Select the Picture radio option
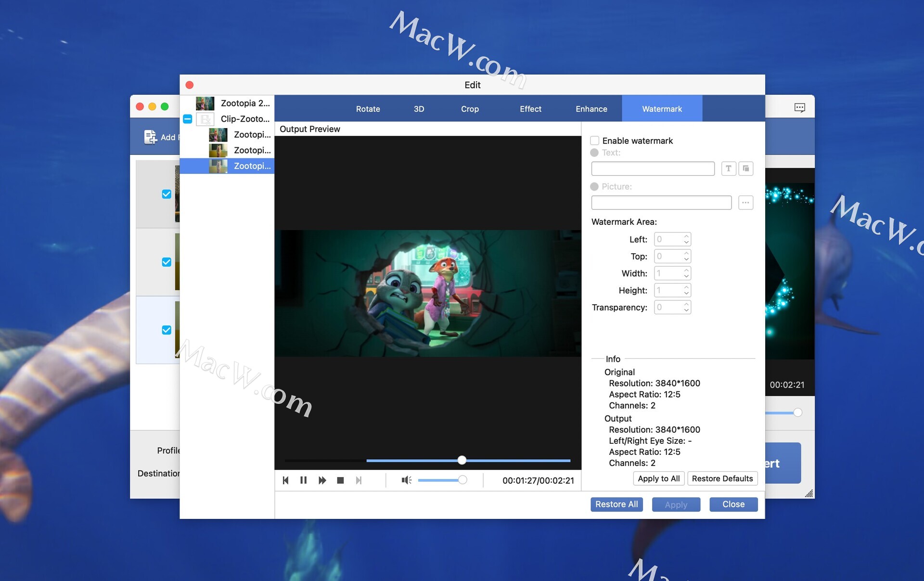The width and height of the screenshot is (924, 581). tap(594, 187)
